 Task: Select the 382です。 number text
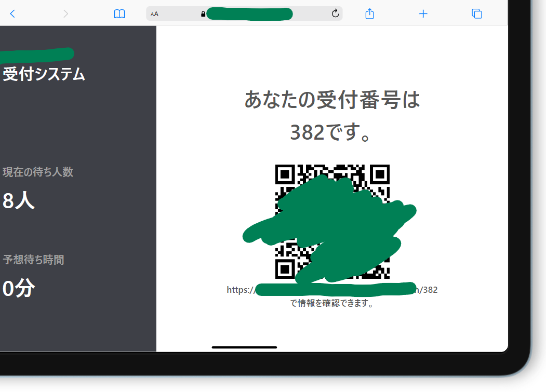point(330,132)
